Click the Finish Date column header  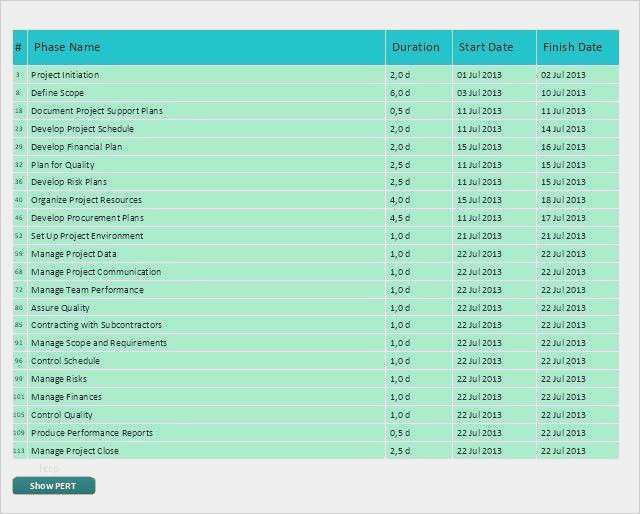coord(572,47)
